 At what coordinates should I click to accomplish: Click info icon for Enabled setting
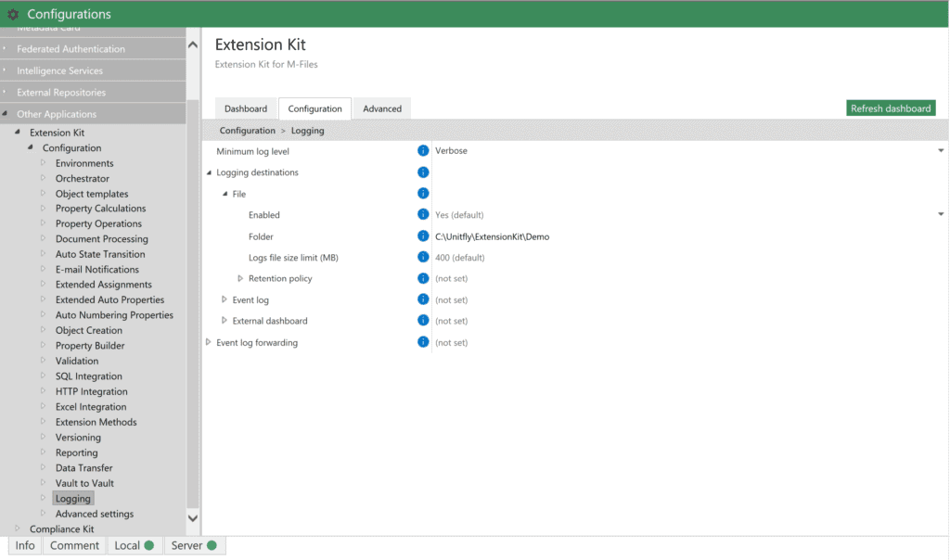[x=423, y=214]
